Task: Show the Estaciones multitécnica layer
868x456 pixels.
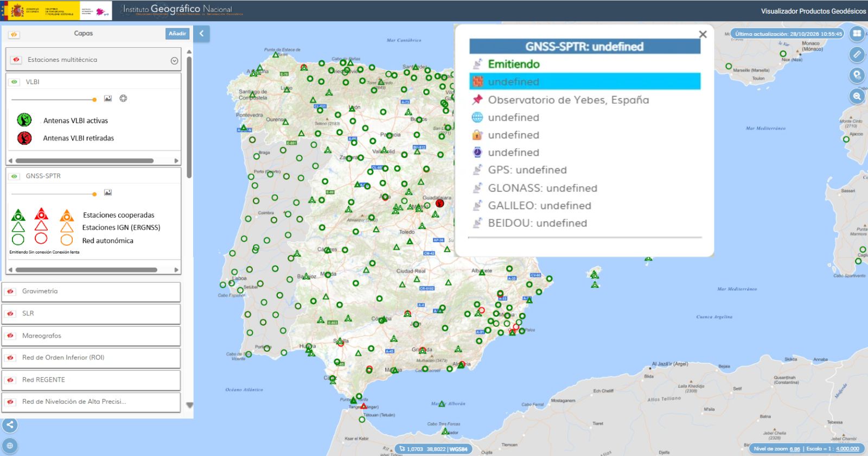Action: click(x=16, y=60)
